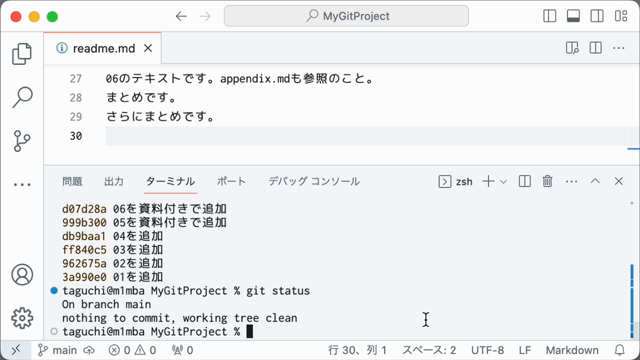Click the git status command text
Viewport: 640px width, 360px height.
point(278,291)
